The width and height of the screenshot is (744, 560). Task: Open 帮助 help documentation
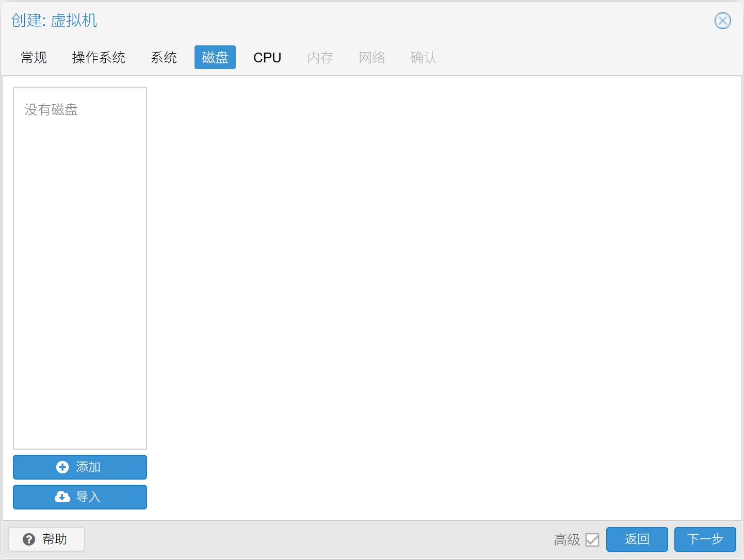(x=46, y=539)
